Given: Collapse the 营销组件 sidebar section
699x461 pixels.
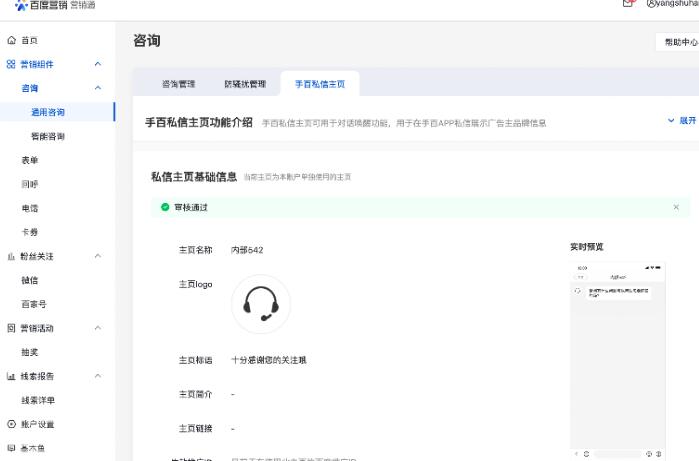Looking at the screenshot, I should point(98,64).
